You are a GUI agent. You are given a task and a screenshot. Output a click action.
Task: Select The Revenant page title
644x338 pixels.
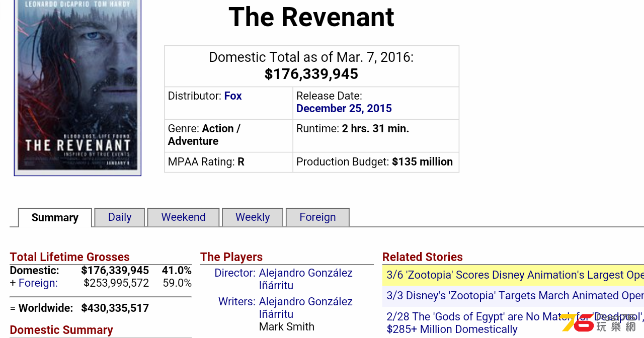pos(311,17)
